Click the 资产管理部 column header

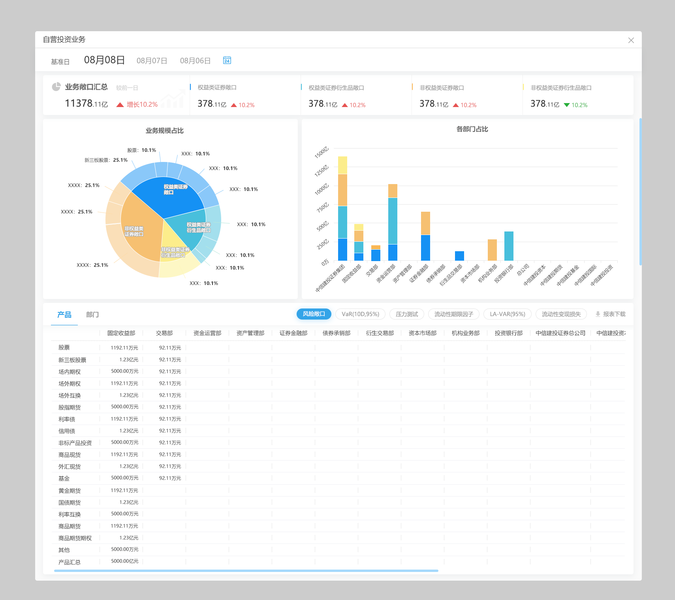point(250,333)
